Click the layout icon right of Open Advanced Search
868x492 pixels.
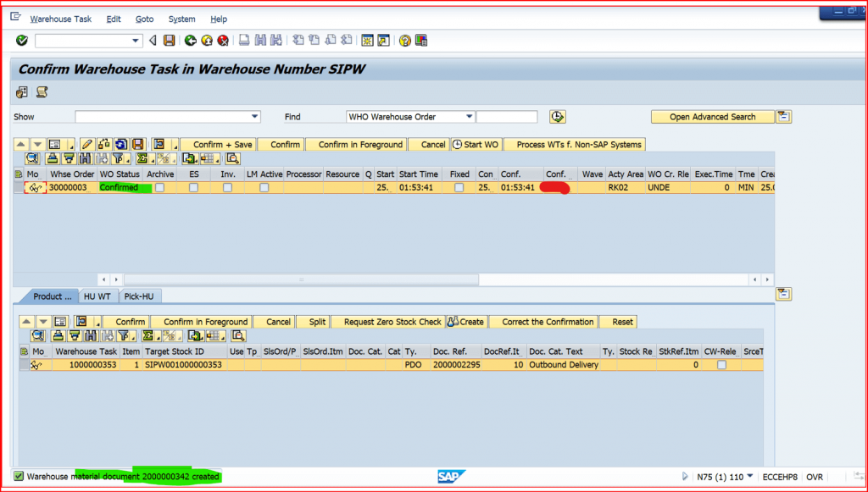pos(784,117)
